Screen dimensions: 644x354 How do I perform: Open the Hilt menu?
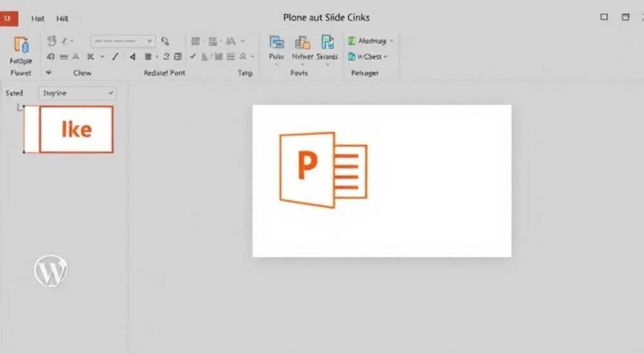coord(62,19)
